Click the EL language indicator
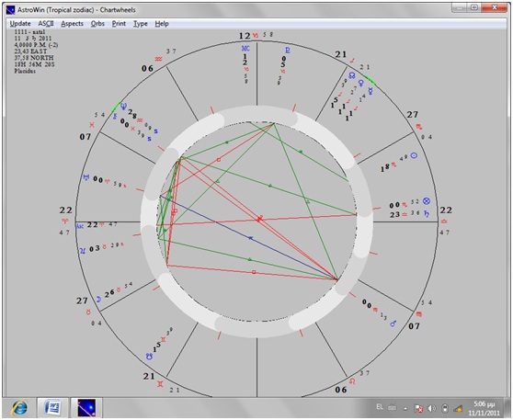Screen dimensions: 513x420 point(380,407)
